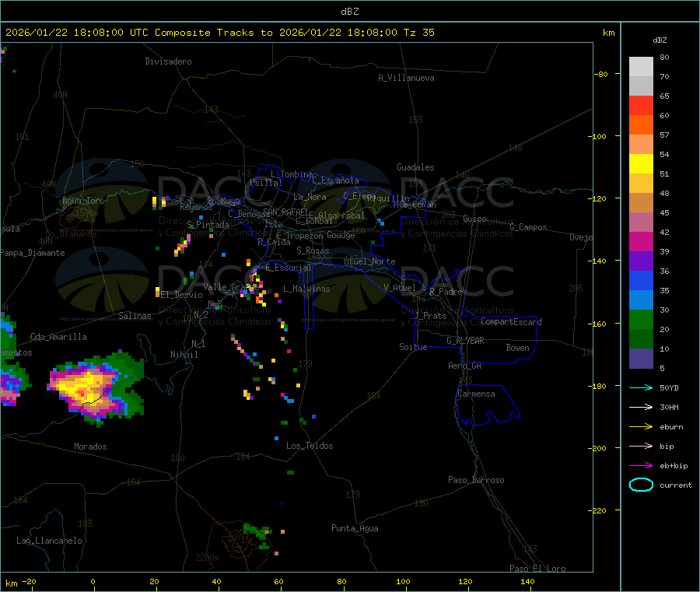This screenshot has width=700, height=592.
Task: Click the Cda_Amarilla map label
Action: click(x=58, y=337)
